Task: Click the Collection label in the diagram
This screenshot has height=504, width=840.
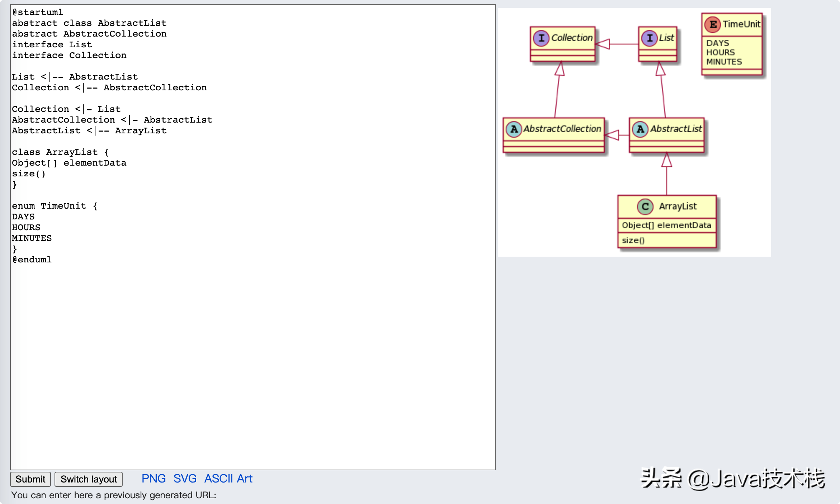Action: pos(572,38)
